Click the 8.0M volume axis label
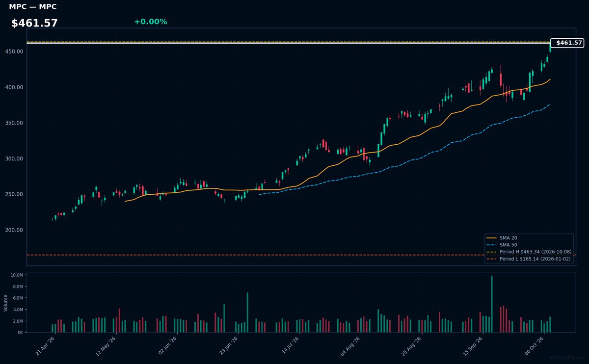Image resolution: width=589 pixels, height=364 pixels. coord(18,287)
